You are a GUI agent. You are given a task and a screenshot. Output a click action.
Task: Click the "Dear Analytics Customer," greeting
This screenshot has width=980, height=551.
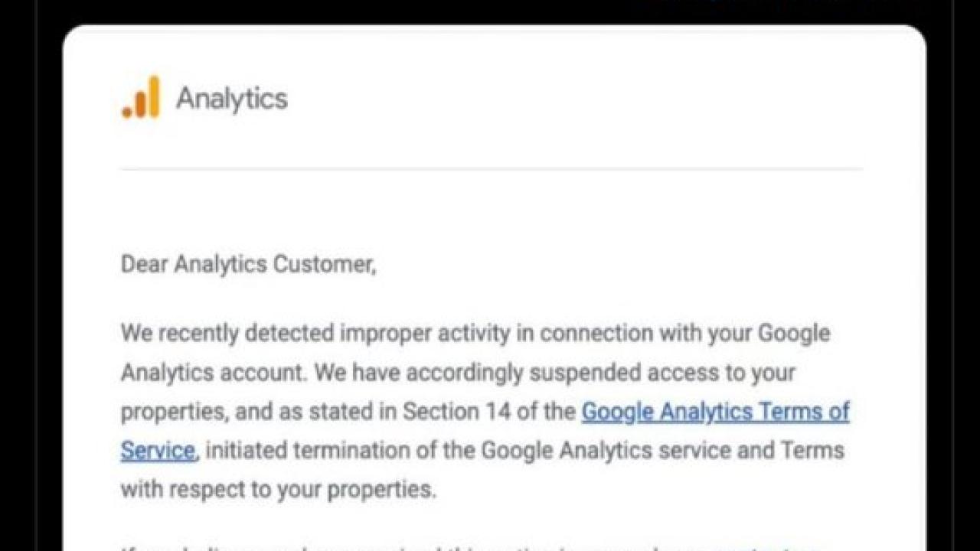tap(248, 265)
